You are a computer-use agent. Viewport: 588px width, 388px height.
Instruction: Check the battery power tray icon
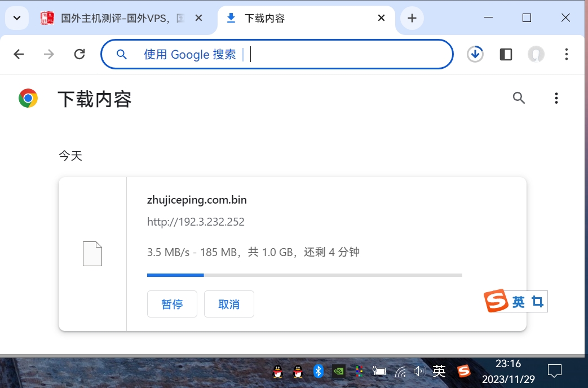pos(379,372)
